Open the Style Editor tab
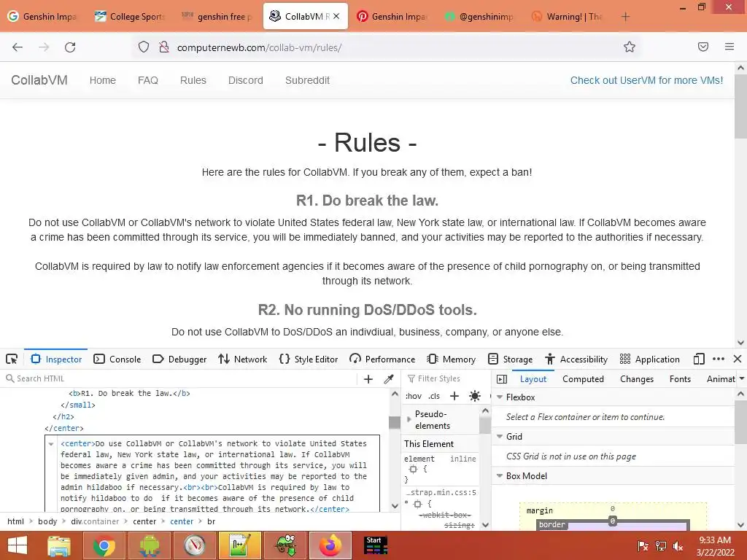Viewport: 747px width, 560px height. coord(309,359)
